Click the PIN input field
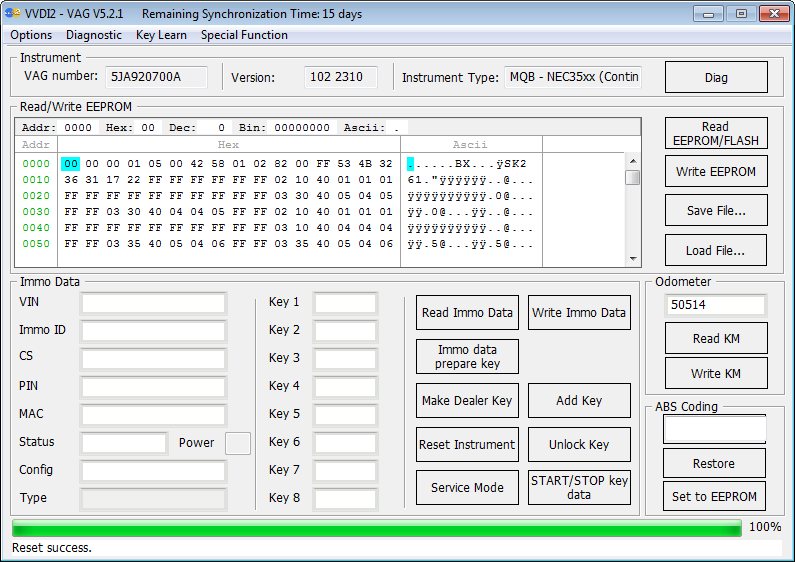Screen dimensions: 795x562 pyautogui.click(x=153, y=387)
